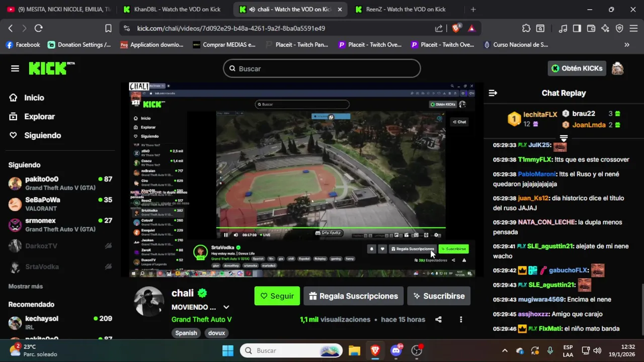Open the Placeit - Twitch Pan... bookmark

(x=297, y=45)
